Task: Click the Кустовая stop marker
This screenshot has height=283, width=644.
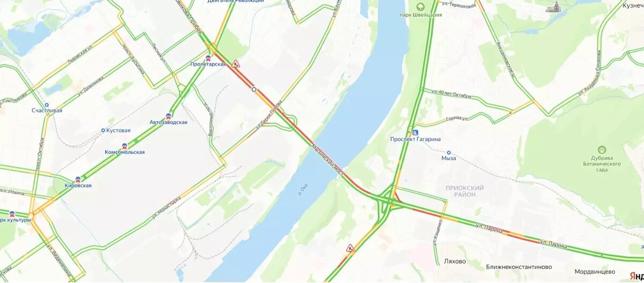Action: coord(103,130)
